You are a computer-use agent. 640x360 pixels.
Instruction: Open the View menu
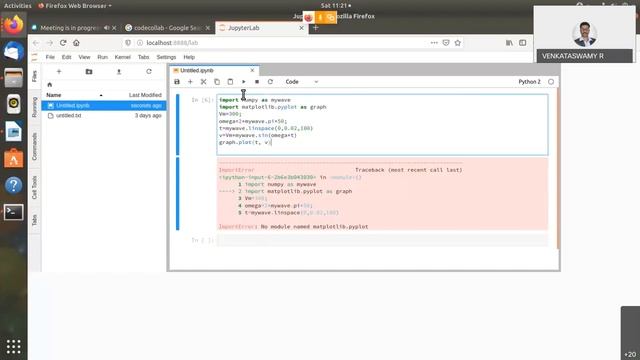tap(84, 57)
